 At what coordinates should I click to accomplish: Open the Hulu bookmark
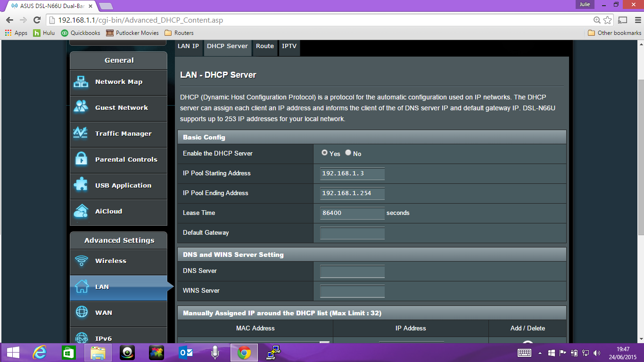click(x=43, y=33)
